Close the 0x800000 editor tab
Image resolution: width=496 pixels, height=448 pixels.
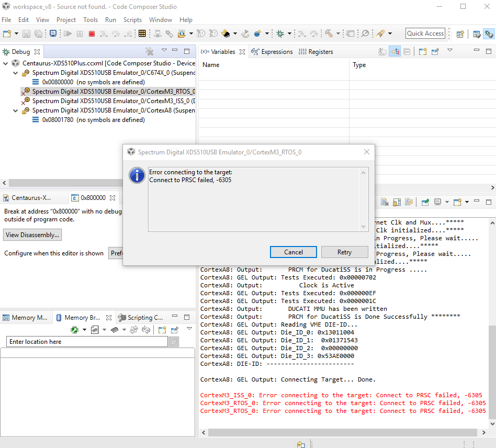112,198
